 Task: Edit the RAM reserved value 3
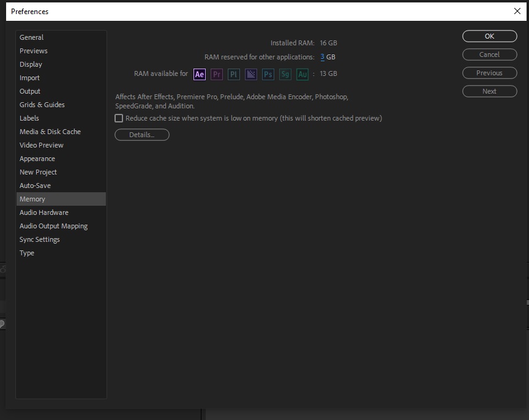pyautogui.click(x=323, y=57)
